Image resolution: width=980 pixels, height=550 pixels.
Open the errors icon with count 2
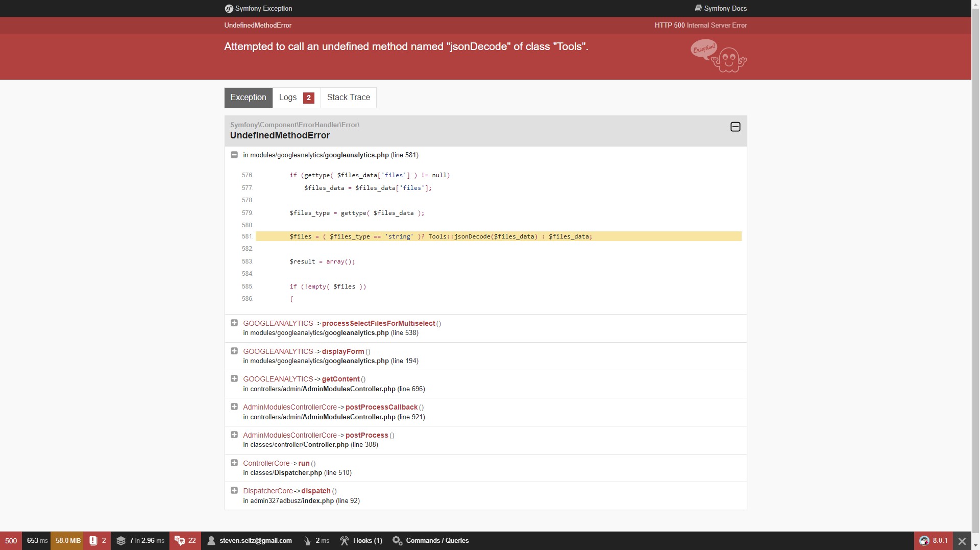tap(97, 541)
